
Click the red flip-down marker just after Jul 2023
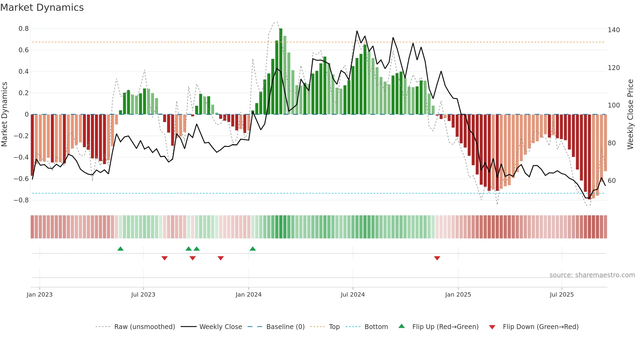165,258
